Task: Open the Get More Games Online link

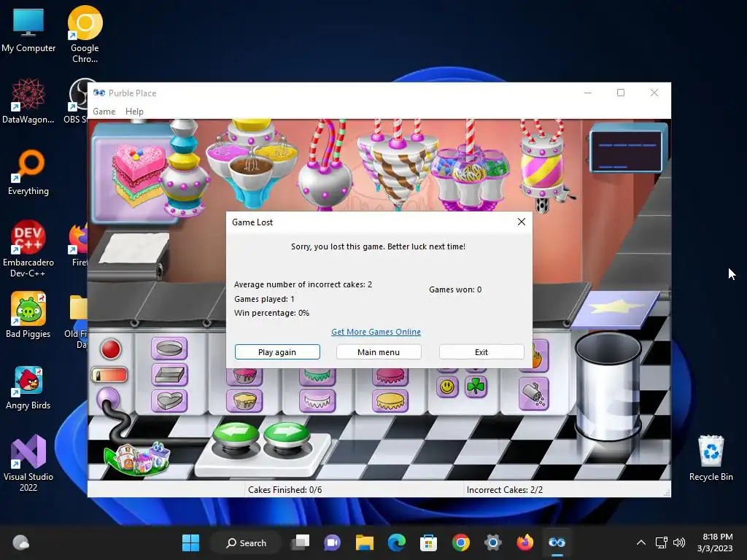Action: (376, 332)
